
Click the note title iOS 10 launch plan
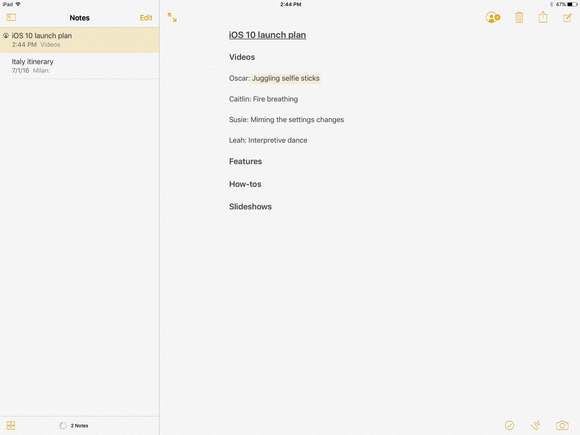pyautogui.click(x=267, y=35)
